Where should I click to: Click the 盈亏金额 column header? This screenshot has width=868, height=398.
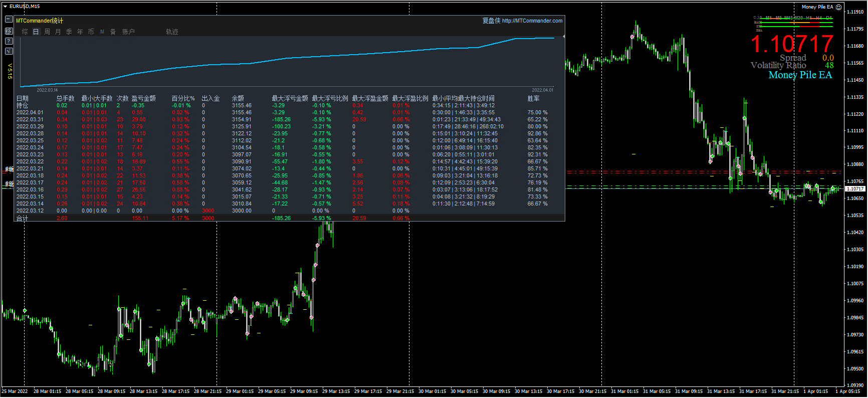click(144, 98)
